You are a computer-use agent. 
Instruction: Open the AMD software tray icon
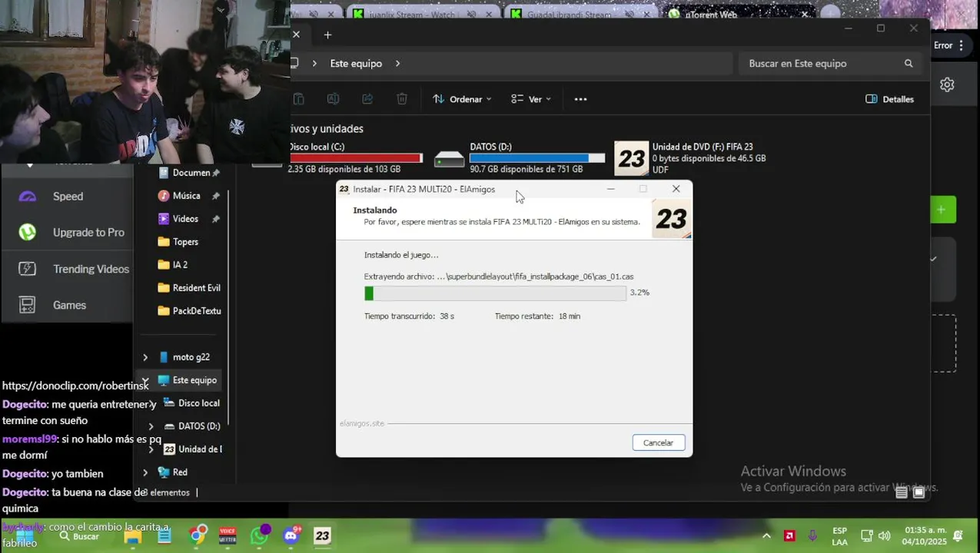click(x=789, y=536)
